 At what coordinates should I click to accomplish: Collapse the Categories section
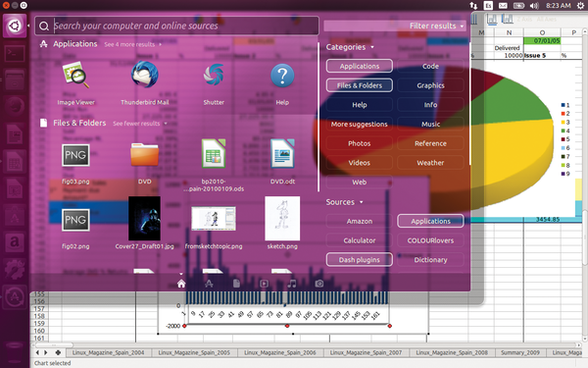point(350,47)
